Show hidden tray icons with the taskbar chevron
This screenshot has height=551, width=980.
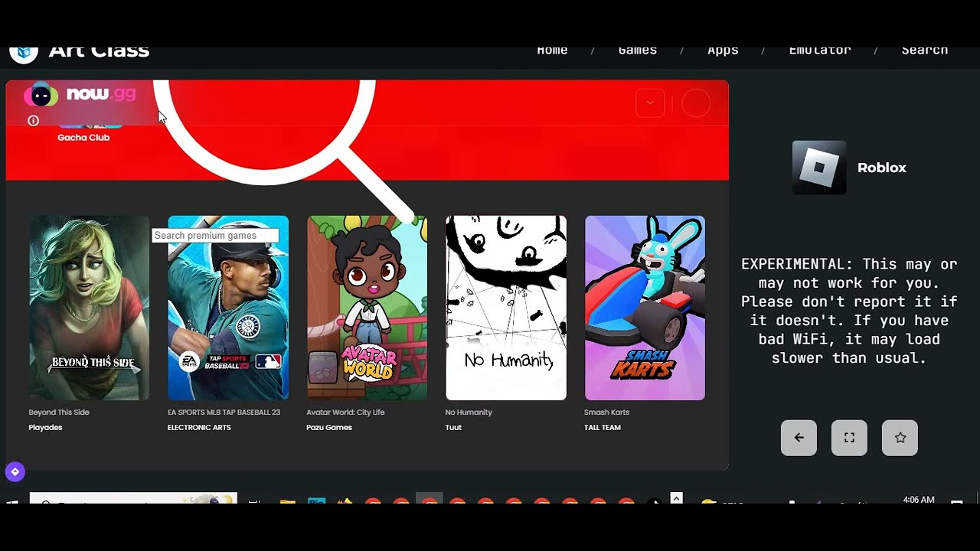[x=676, y=498]
